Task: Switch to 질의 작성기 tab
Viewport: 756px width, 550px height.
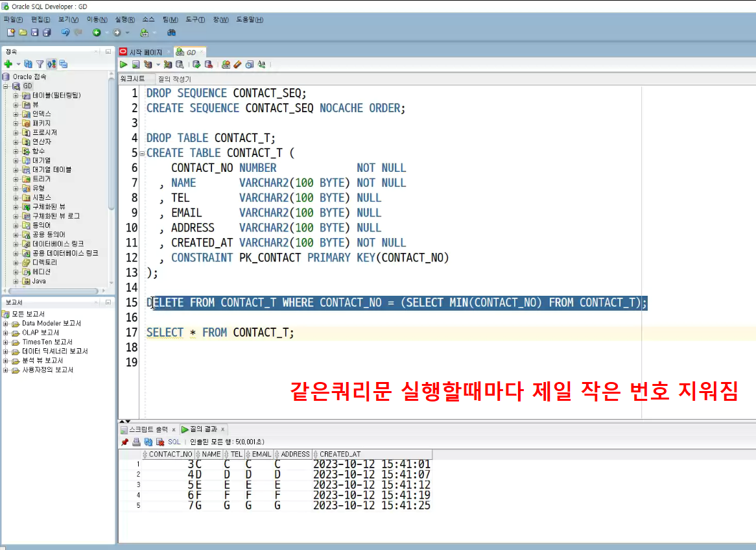Action: click(174, 78)
